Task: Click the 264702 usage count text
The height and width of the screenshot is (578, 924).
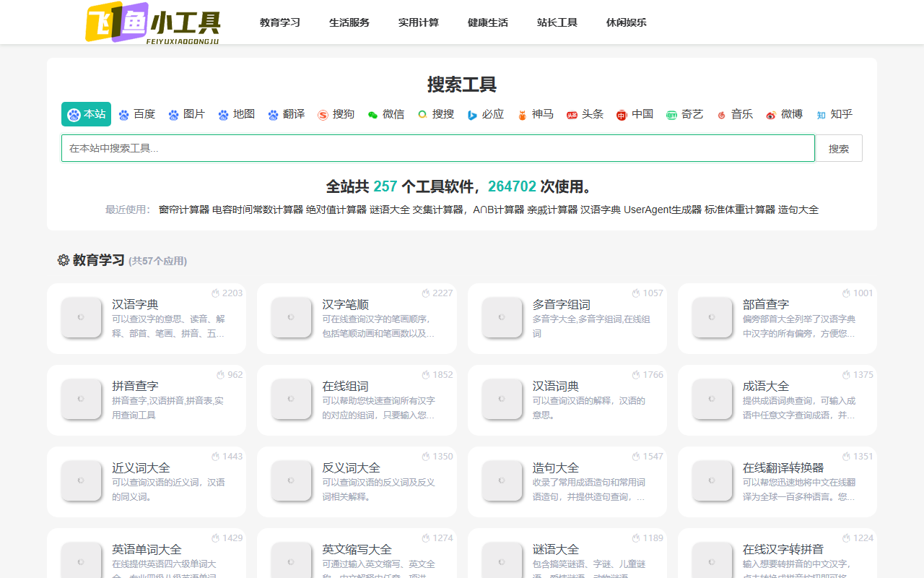Action: (512, 186)
